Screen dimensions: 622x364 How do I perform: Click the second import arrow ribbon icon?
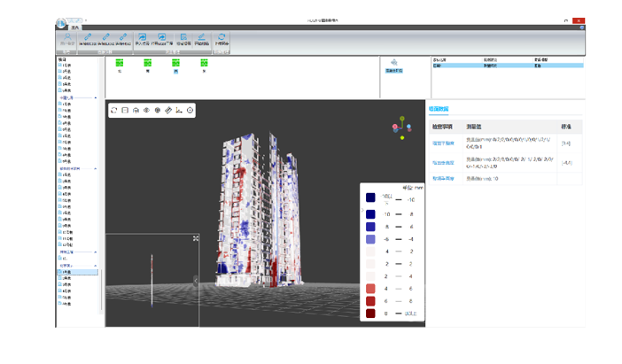tap(162, 37)
